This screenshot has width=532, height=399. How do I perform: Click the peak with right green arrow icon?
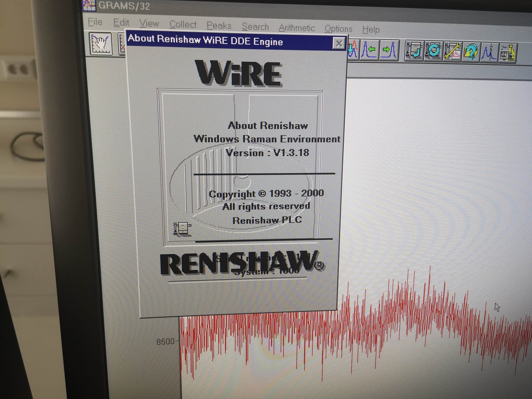(x=389, y=51)
